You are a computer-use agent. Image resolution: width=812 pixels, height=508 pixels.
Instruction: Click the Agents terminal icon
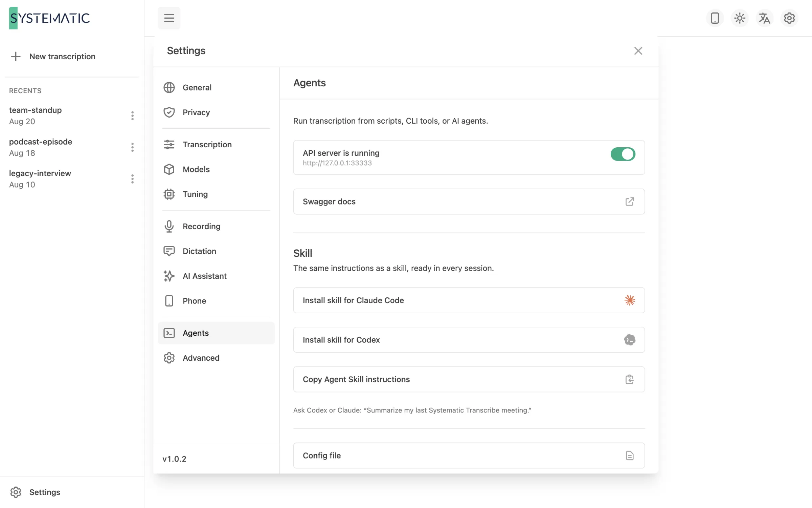(x=169, y=333)
